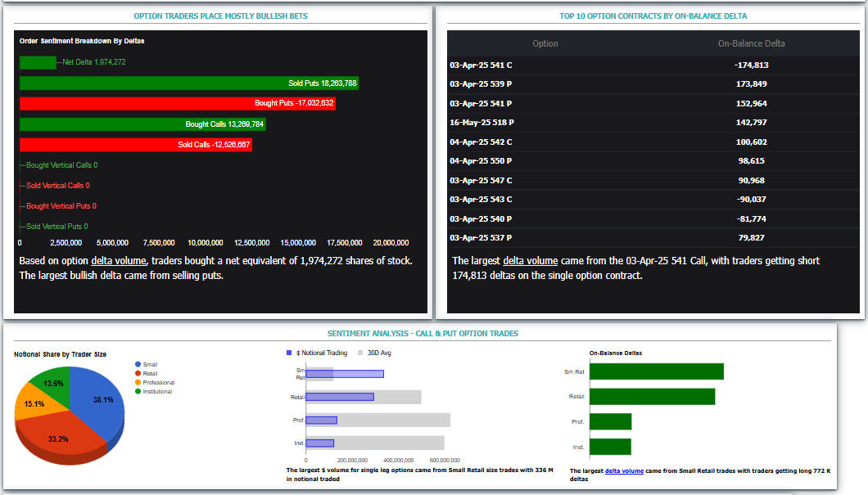This screenshot has width=868, height=495.
Task: Click the 152,964 delta value
Action: (751, 103)
